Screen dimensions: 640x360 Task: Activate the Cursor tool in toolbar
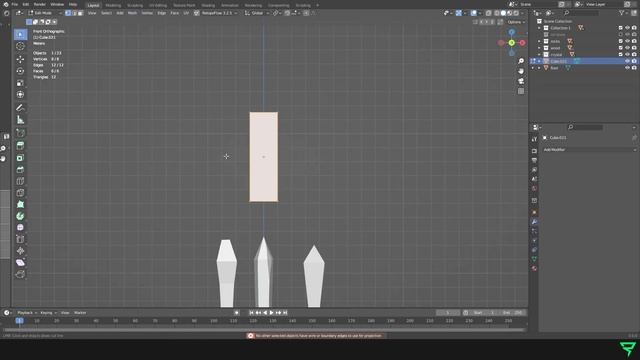20,47
